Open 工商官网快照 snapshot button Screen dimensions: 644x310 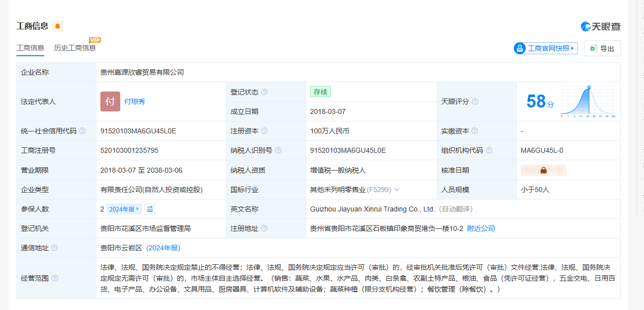(546, 48)
